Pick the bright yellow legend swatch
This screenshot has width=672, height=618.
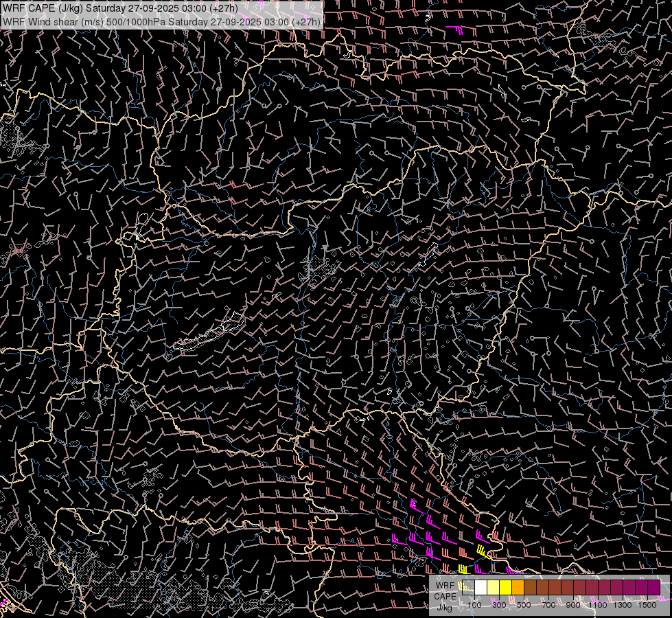coord(505,588)
